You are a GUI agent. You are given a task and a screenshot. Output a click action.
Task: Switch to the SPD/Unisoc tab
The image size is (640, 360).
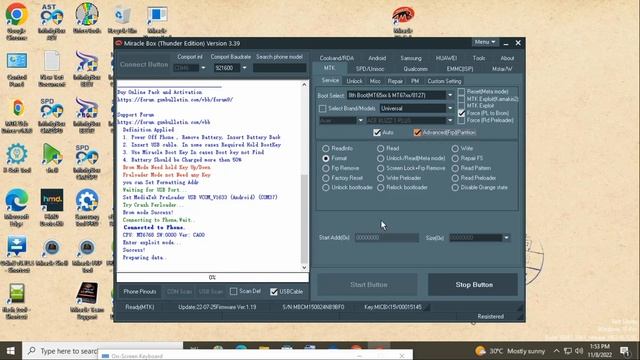point(370,69)
